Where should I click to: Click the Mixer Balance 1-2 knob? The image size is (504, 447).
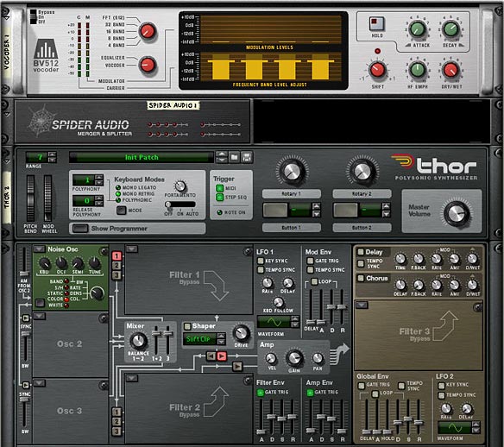point(138,341)
